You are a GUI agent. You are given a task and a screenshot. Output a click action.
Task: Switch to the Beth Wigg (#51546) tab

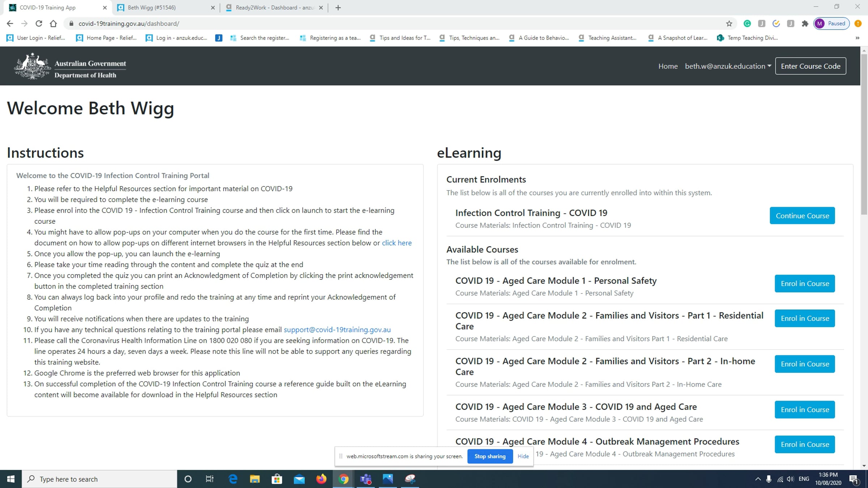point(152,8)
